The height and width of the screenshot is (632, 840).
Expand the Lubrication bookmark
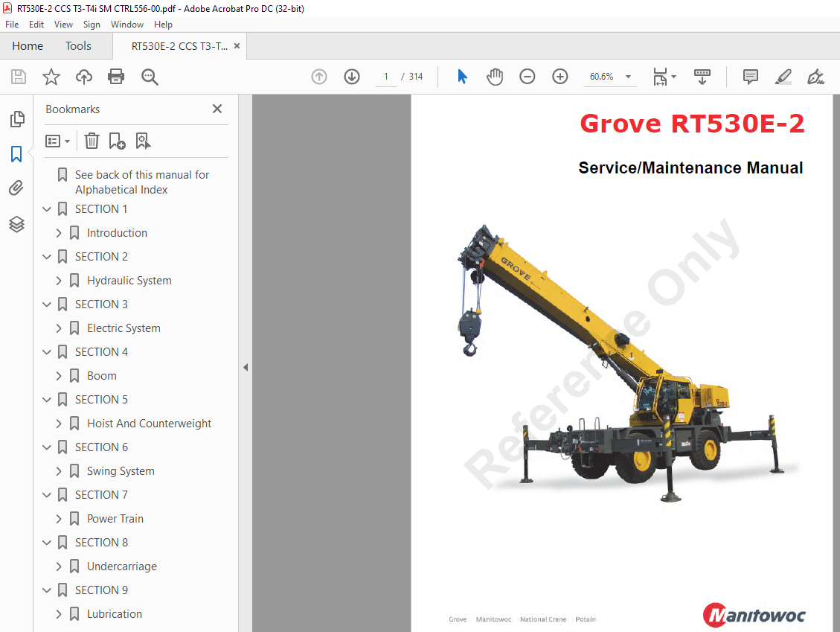pyautogui.click(x=59, y=614)
